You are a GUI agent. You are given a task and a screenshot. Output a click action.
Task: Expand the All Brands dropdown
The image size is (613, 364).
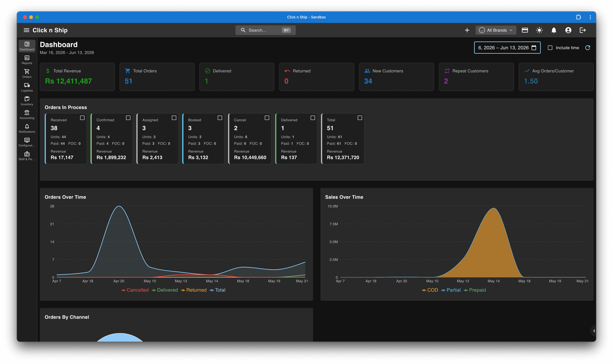click(x=496, y=30)
